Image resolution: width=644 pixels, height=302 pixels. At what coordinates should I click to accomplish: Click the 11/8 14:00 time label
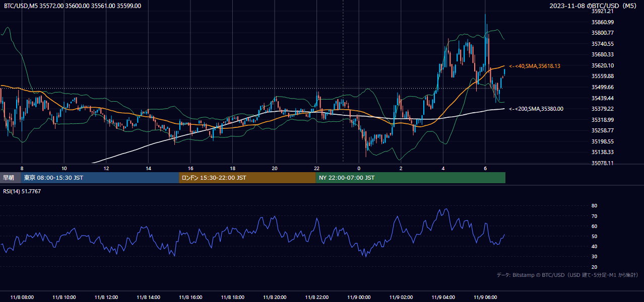click(x=148, y=297)
